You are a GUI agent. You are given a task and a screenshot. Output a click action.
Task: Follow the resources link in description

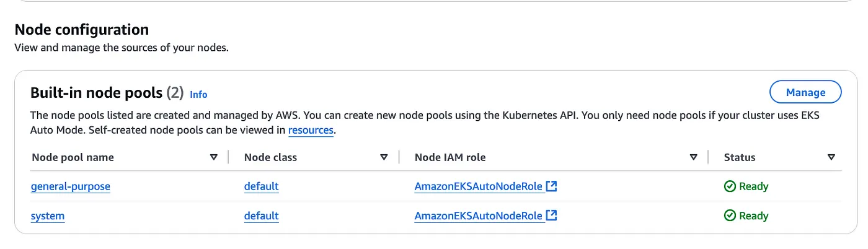311,130
